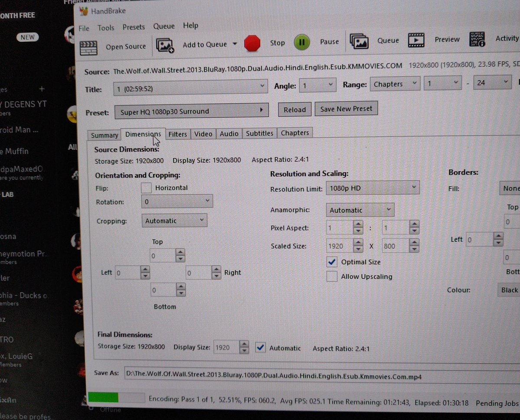Click the Save New Preset button
Viewport: 520px width, 420px height.
pyautogui.click(x=346, y=109)
